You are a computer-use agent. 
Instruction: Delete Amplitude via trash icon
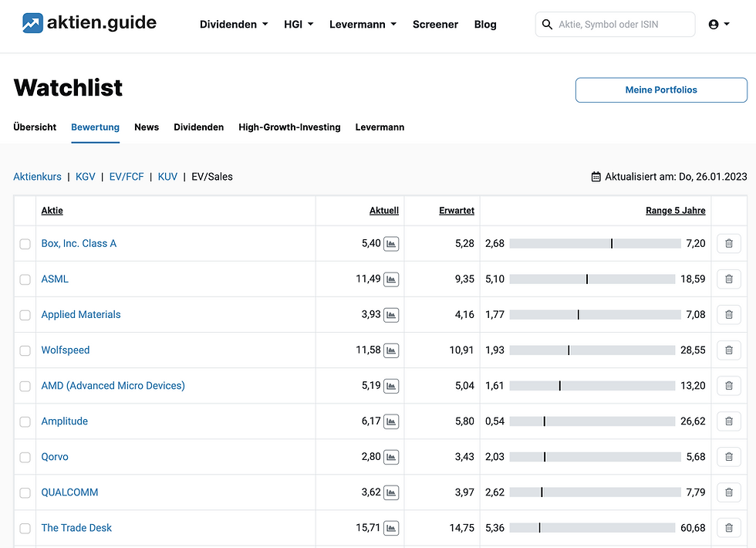pyautogui.click(x=729, y=421)
